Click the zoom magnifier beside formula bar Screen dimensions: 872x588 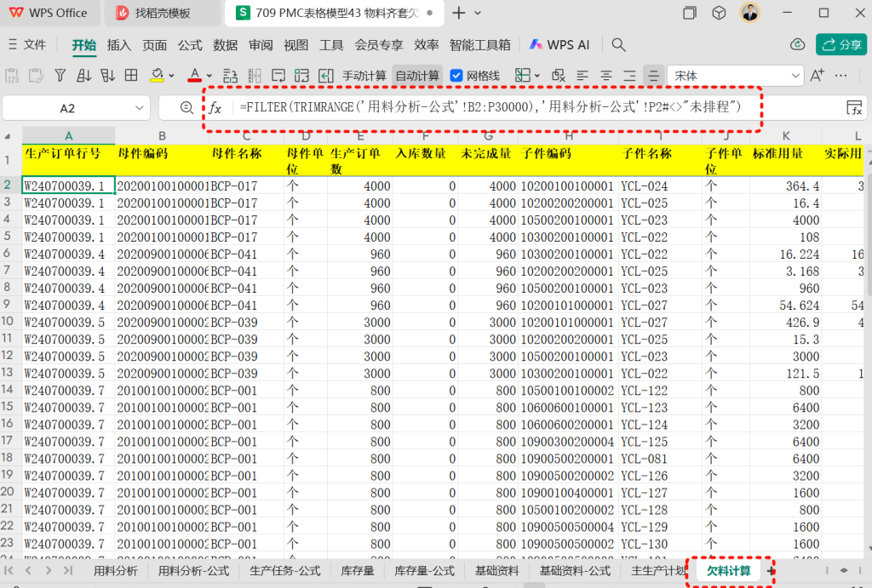click(x=186, y=108)
